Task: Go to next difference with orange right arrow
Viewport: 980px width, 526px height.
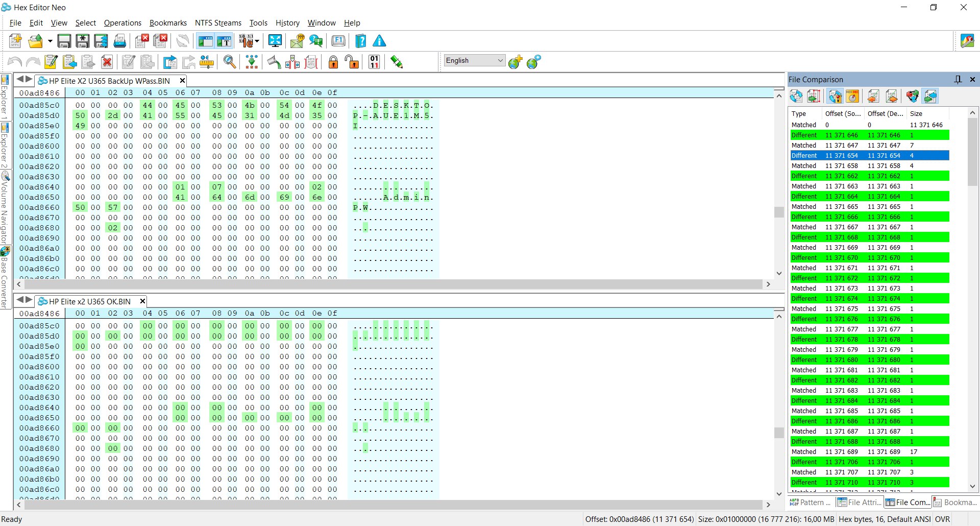Action: click(x=892, y=96)
